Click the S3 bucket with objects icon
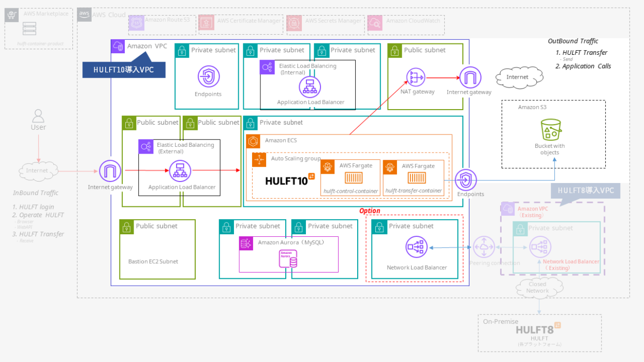 (x=551, y=130)
